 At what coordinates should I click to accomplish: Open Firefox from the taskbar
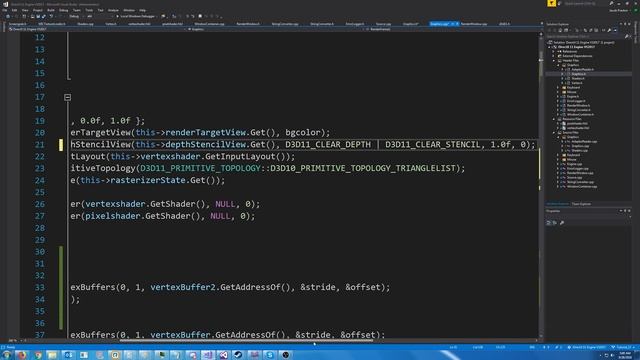22,355
